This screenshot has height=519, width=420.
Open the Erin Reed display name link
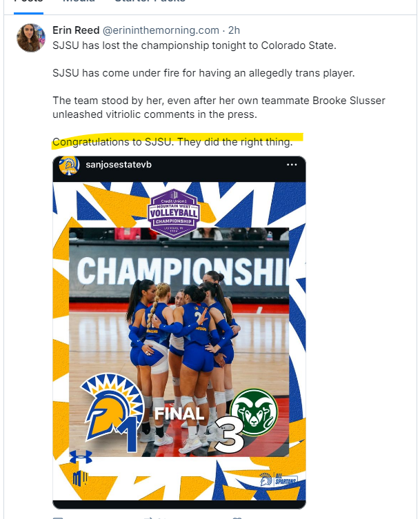click(x=76, y=30)
